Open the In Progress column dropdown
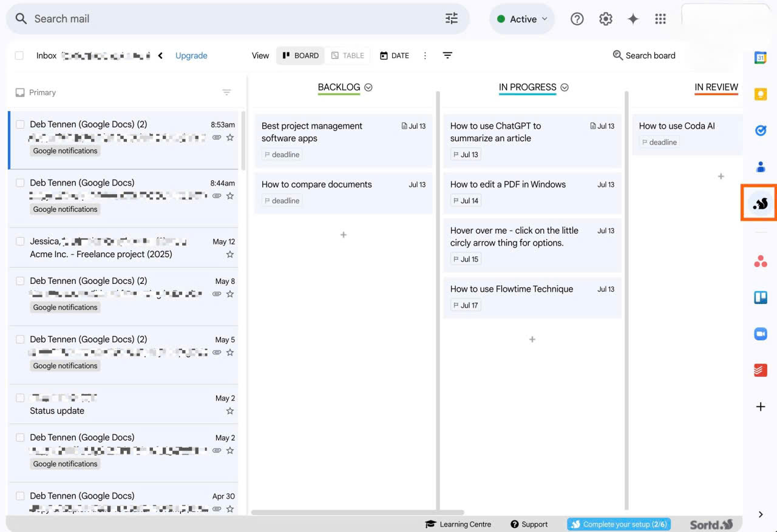 pos(565,87)
